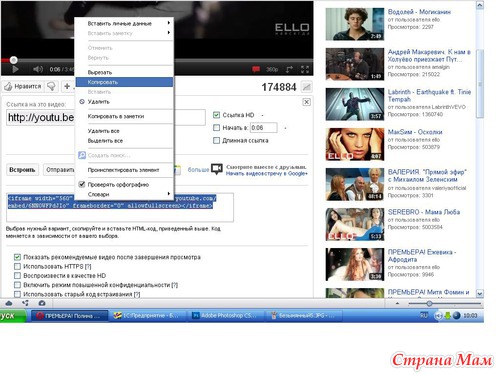Image resolution: width=500 pixels, height=375 pixels.
Task: Click the video progress bar scrubber
Action: pos(13,60)
